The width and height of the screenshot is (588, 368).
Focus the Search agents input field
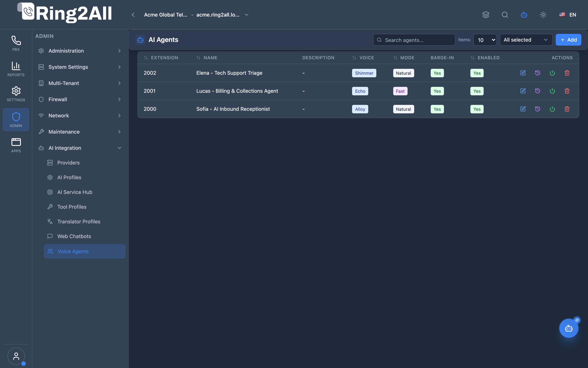414,40
